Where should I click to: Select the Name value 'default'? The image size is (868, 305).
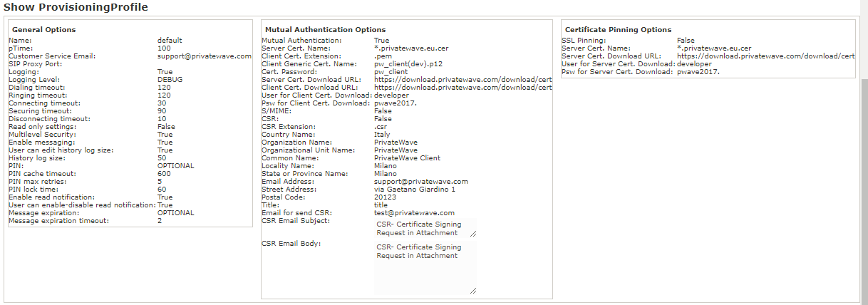click(x=170, y=41)
